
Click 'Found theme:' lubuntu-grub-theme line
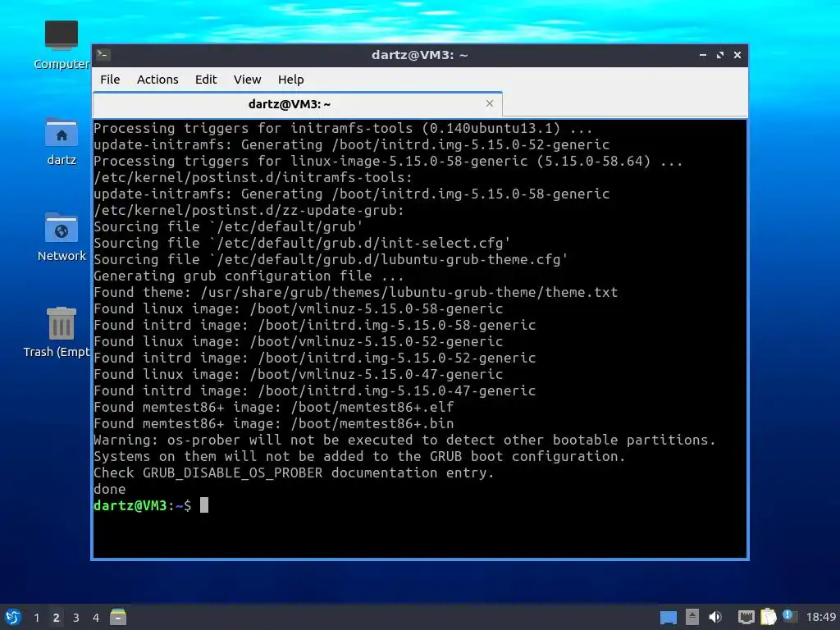[x=356, y=293]
